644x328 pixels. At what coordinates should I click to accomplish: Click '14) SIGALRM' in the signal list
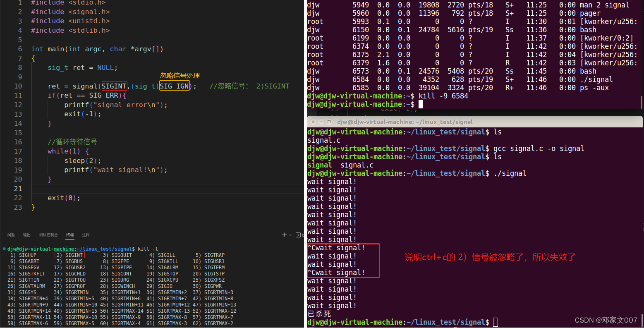click(163, 268)
